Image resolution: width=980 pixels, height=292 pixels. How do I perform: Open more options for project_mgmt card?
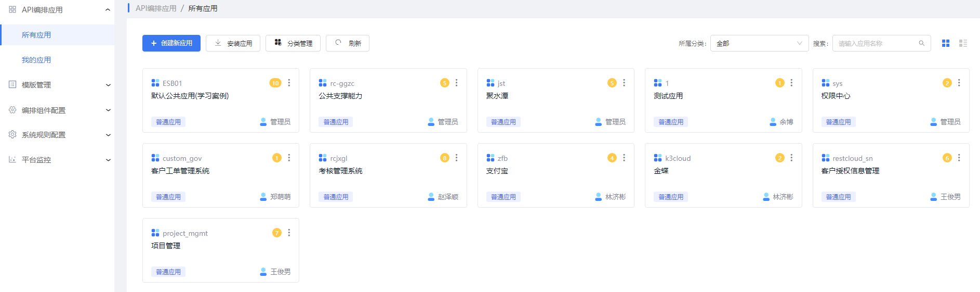pyautogui.click(x=289, y=233)
